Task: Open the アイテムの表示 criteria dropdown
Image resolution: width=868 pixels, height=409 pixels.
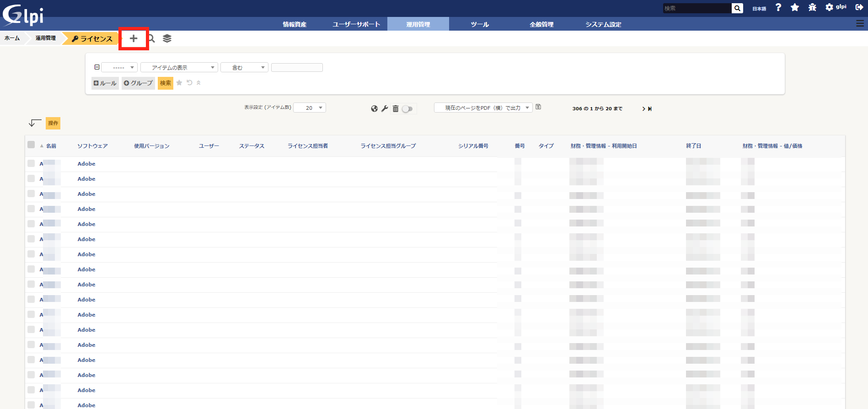Action: (179, 68)
